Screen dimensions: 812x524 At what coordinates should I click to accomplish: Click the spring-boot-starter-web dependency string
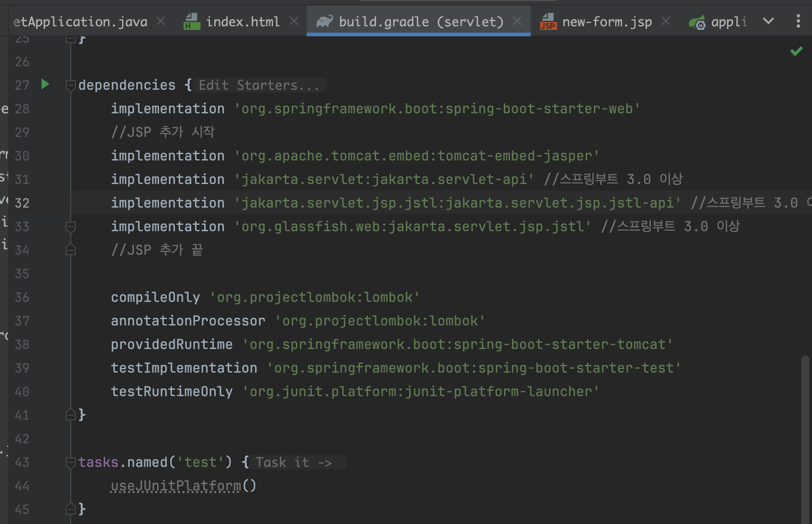pos(437,109)
